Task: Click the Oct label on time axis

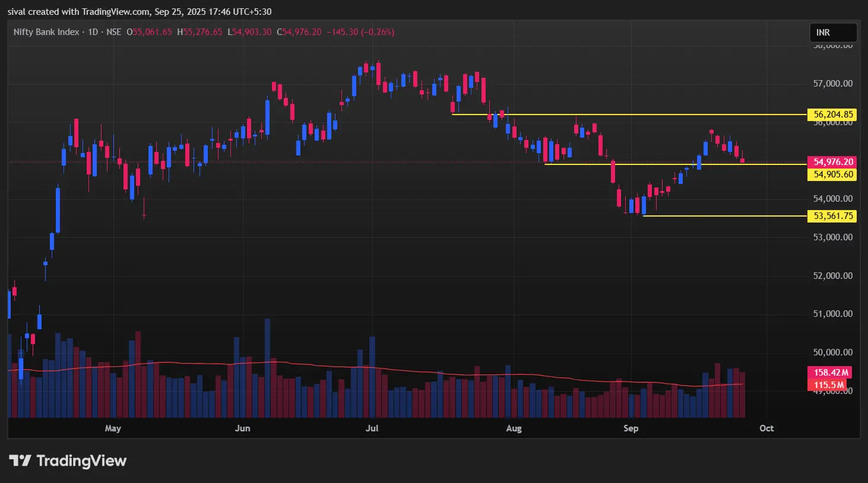Action: [x=766, y=428]
